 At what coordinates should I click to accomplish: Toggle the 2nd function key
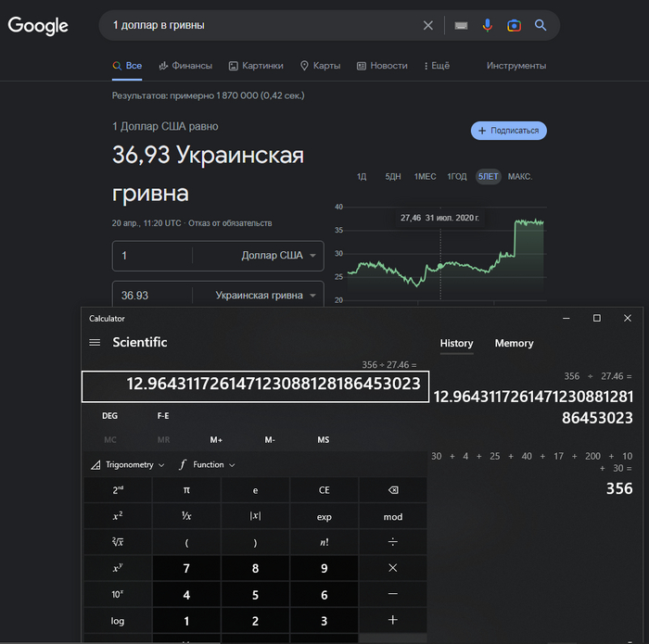118,490
